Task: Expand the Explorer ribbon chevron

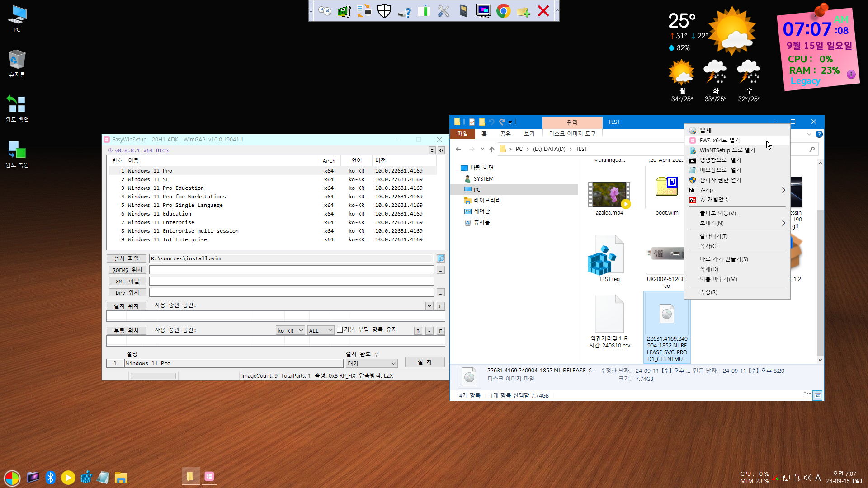Action: [x=809, y=134]
